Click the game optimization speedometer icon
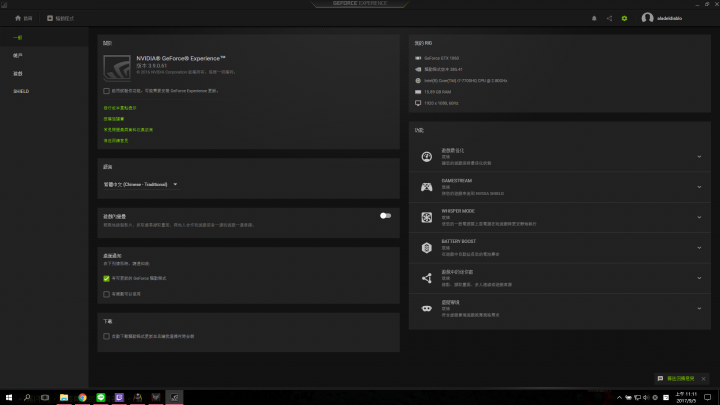720x405 pixels. click(x=427, y=157)
